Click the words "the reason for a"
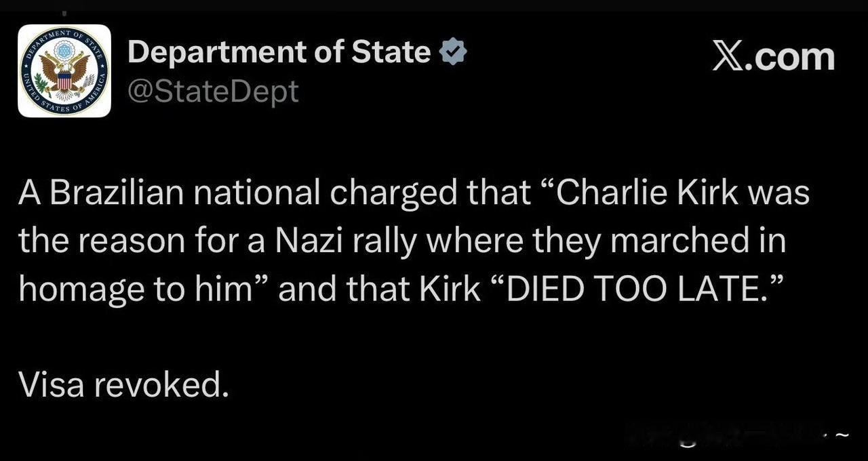This screenshot has height=461, width=868. tap(140, 241)
